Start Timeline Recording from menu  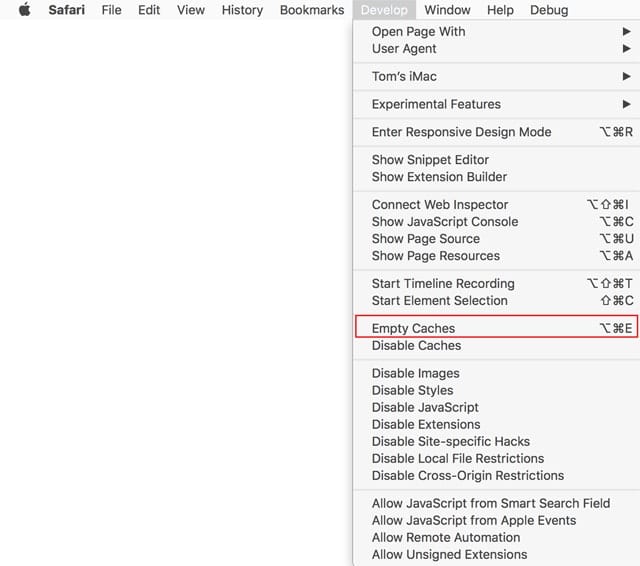(x=443, y=283)
